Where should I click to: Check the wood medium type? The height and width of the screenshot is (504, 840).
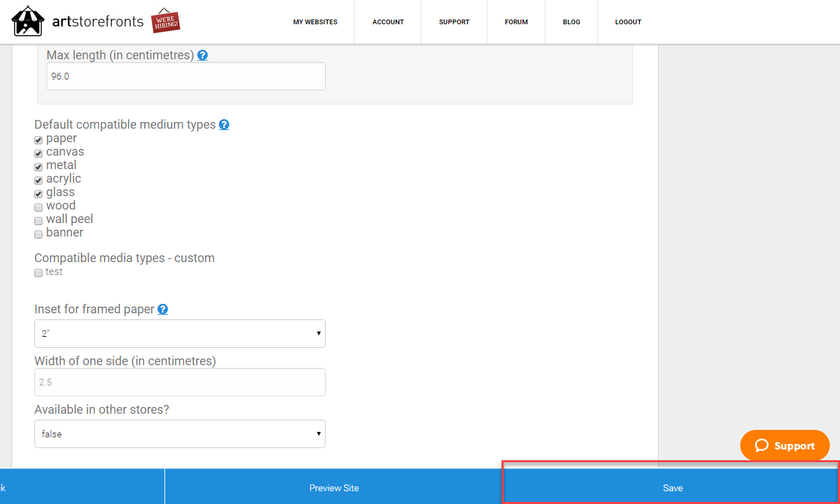38,208
